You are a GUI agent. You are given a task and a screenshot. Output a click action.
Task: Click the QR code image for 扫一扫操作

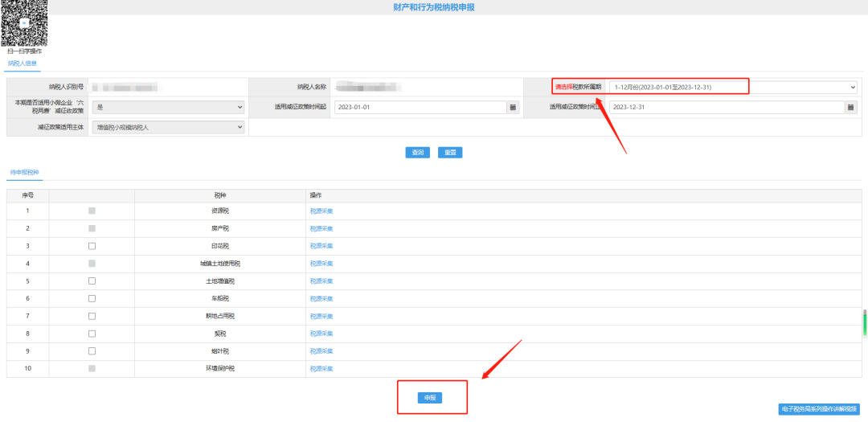pyautogui.click(x=24, y=23)
